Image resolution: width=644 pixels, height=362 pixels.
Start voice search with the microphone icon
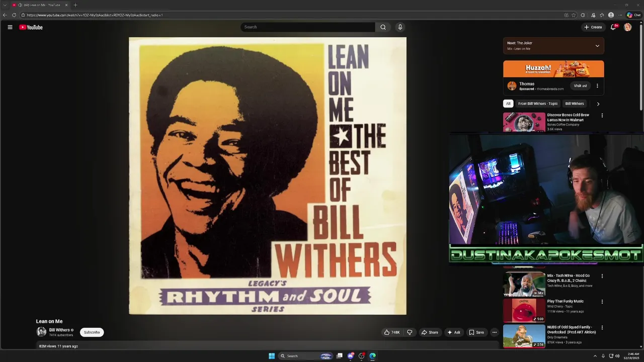click(x=400, y=27)
